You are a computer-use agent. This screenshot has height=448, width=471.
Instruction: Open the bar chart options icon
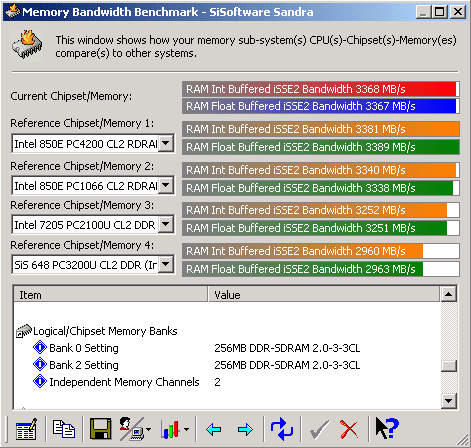[x=175, y=429]
